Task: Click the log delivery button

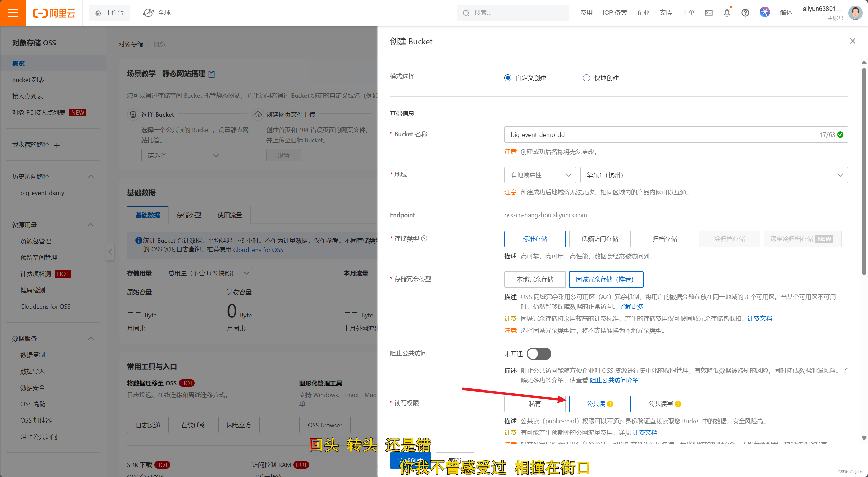Action: [148, 425]
